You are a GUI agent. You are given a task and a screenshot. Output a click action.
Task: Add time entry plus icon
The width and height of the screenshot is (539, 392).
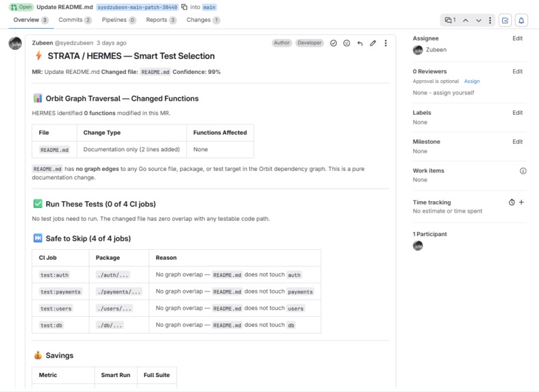(521, 202)
